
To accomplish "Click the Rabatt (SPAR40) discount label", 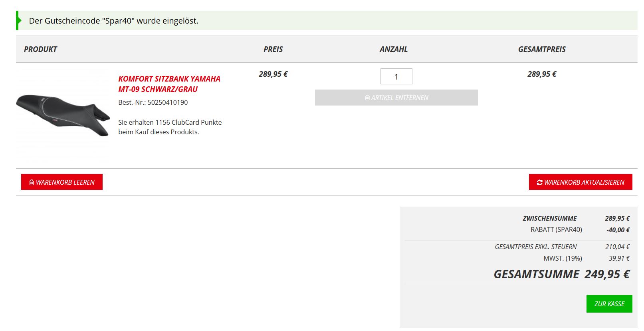I will (x=556, y=229).
